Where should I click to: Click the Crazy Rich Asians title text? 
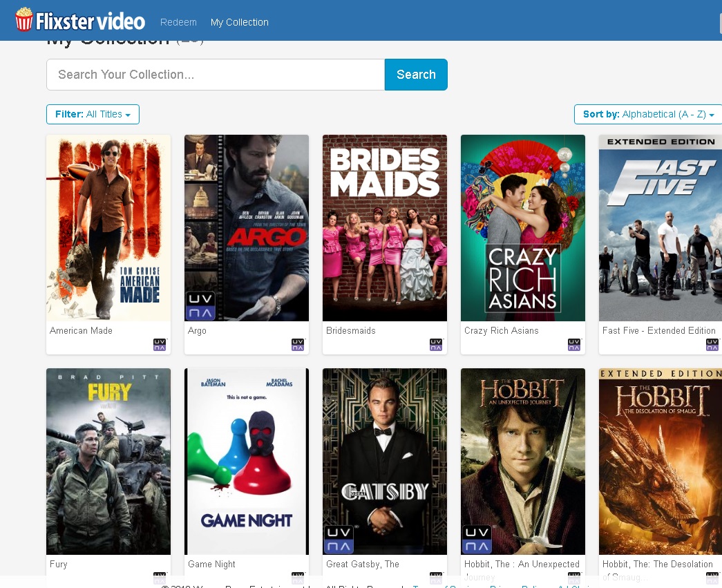click(x=502, y=330)
